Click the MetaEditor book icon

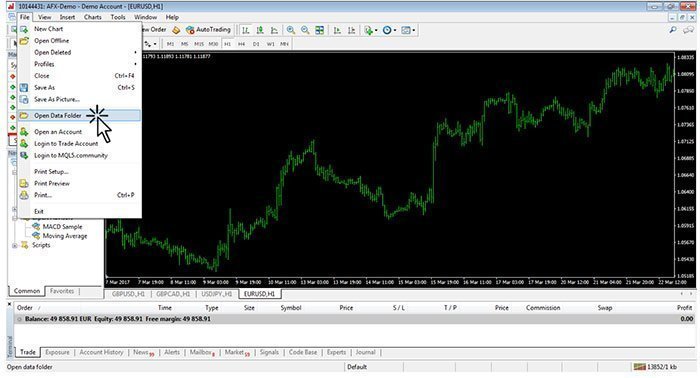(176, 30)
